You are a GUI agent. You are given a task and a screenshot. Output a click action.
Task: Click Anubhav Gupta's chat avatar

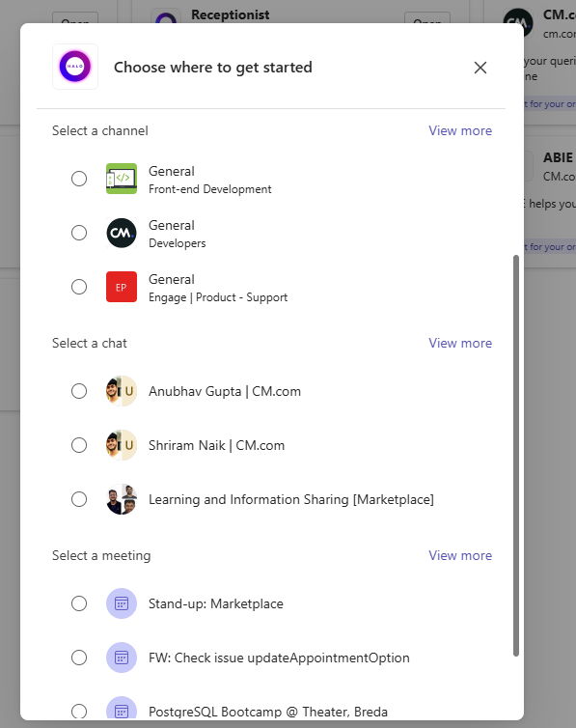tap(122, 391)
